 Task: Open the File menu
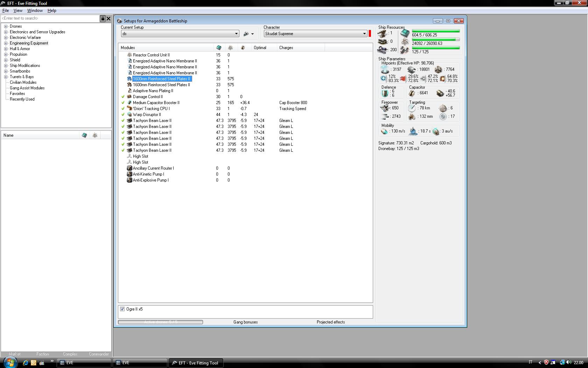pos(6,11)
